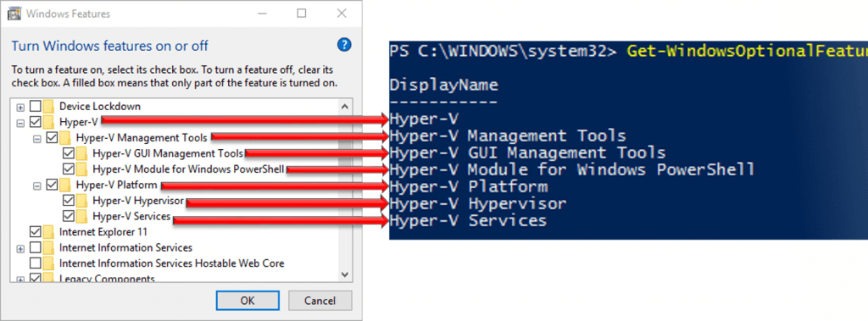Uncheck the Hyper-V Platform checkbox
This screenshot has height=321, width=868.
pyautogui.click(x=52, y=185)
